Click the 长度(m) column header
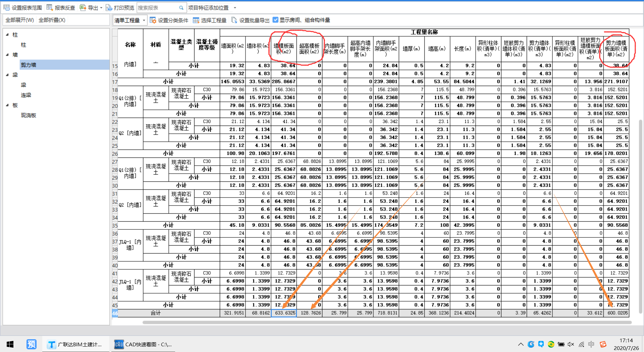Screen dimensions: 644x352 tap(463, 49)
